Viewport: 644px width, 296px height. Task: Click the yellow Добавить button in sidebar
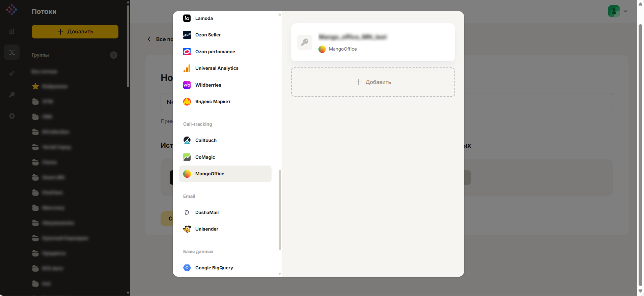pos(75,31)
